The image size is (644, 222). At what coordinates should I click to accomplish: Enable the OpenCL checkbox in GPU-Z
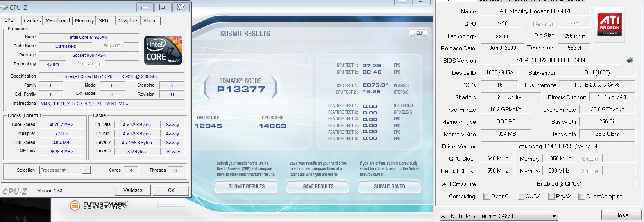coord(487,196)
